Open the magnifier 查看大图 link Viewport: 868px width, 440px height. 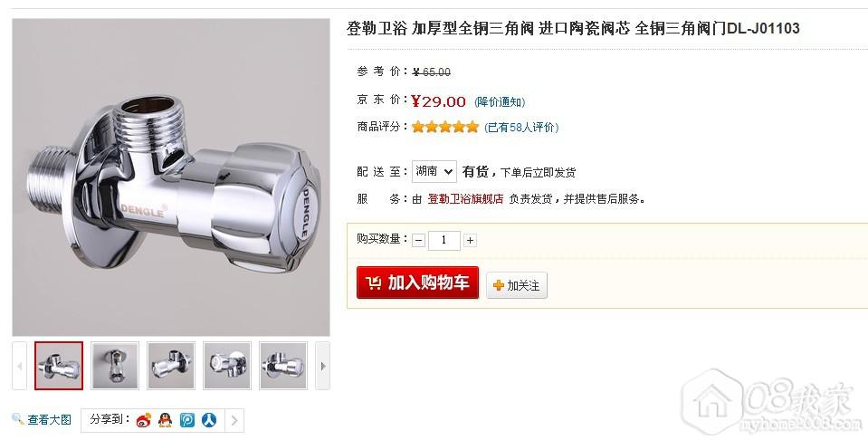tap(42, 419)
